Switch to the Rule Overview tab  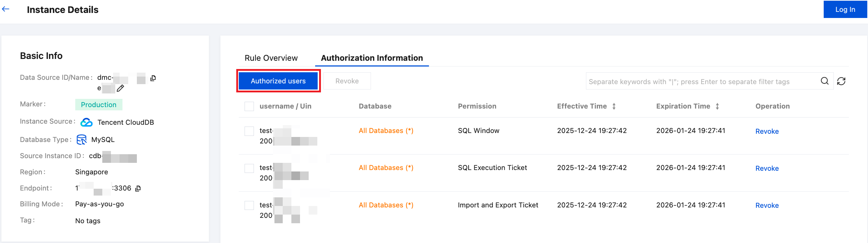pos(271,58)
